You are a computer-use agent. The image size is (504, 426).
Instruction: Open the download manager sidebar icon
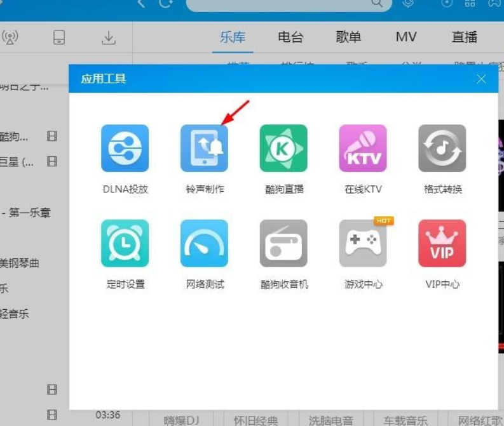109,37
